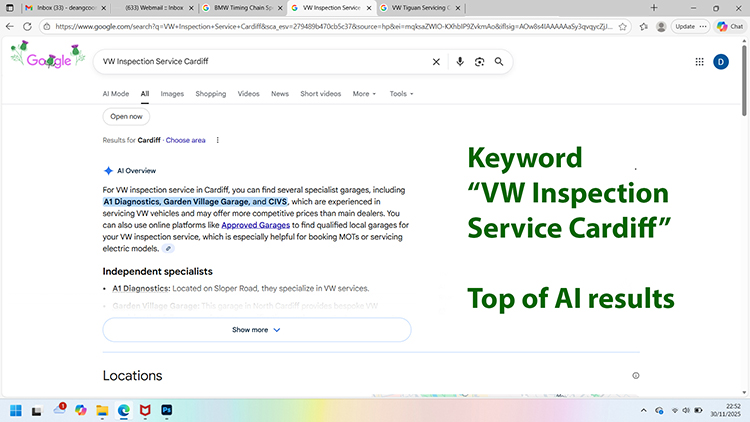Screen dimensions: 750x422
Task: Clear the search box text
Action: (436, 62)
